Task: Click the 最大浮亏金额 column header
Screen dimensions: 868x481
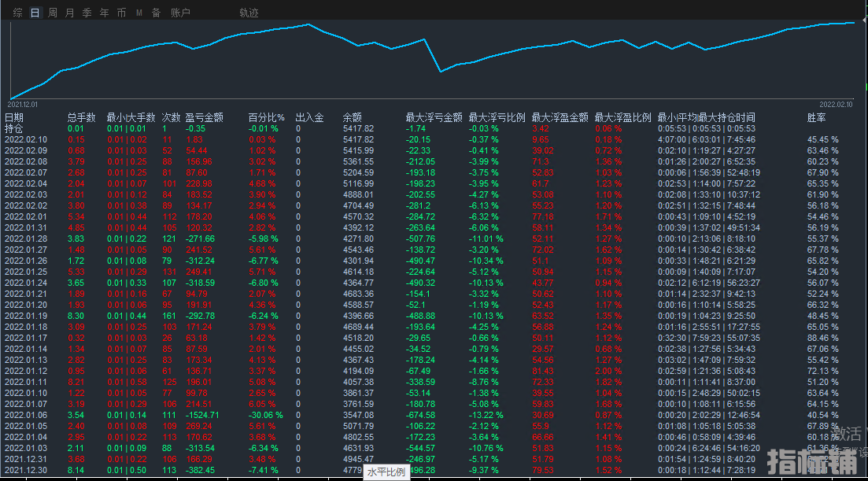Action: point(434,117)
